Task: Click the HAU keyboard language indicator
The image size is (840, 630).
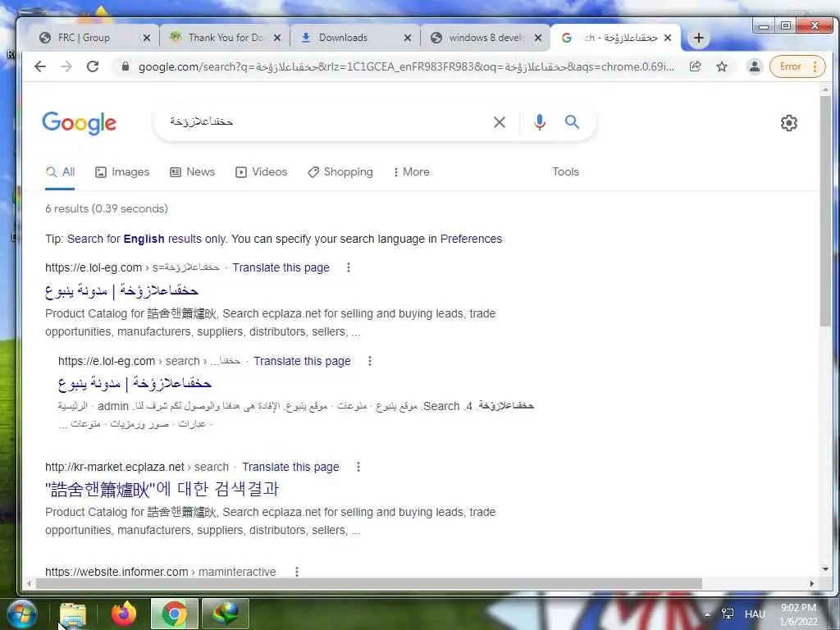Action: coord(755,614)
